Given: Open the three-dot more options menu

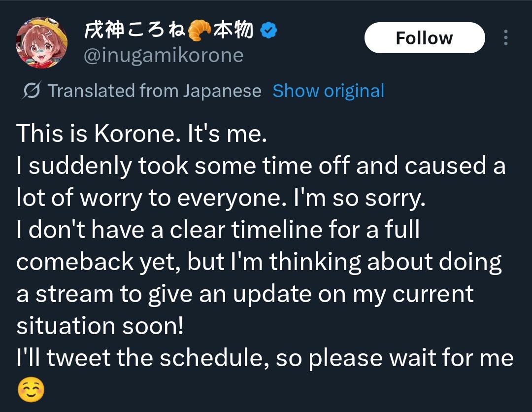Looking at the screenshot, I should (506, 38).
